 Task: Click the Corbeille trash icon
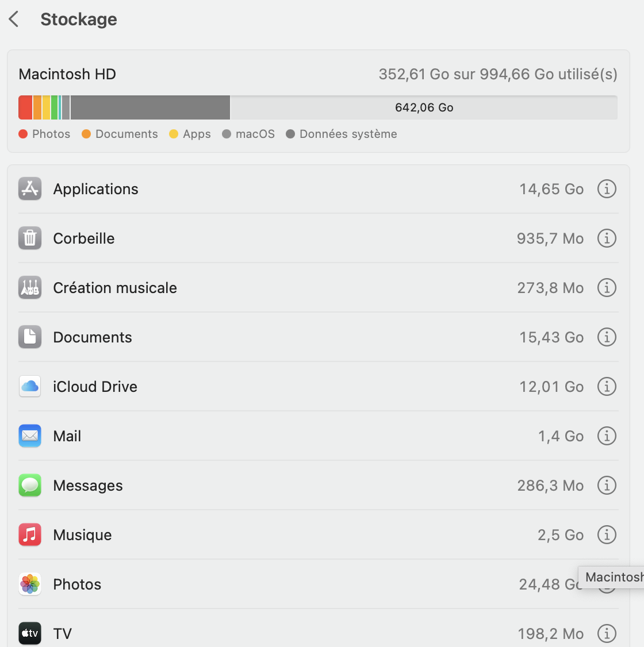[x=30, y=238]
